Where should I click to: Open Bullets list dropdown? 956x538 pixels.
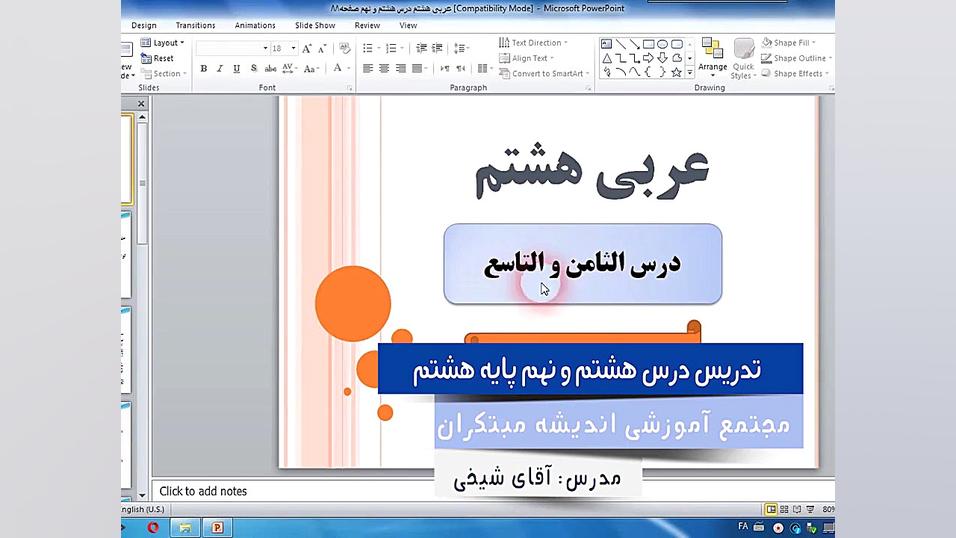371,48
